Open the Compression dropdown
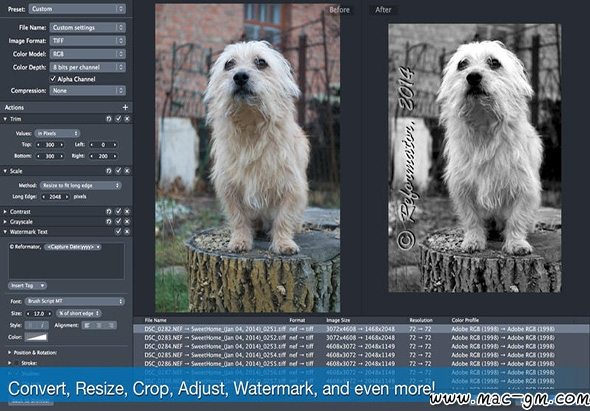Image resolution: width=590 pixels, height=411 pixels. (88, 90)
